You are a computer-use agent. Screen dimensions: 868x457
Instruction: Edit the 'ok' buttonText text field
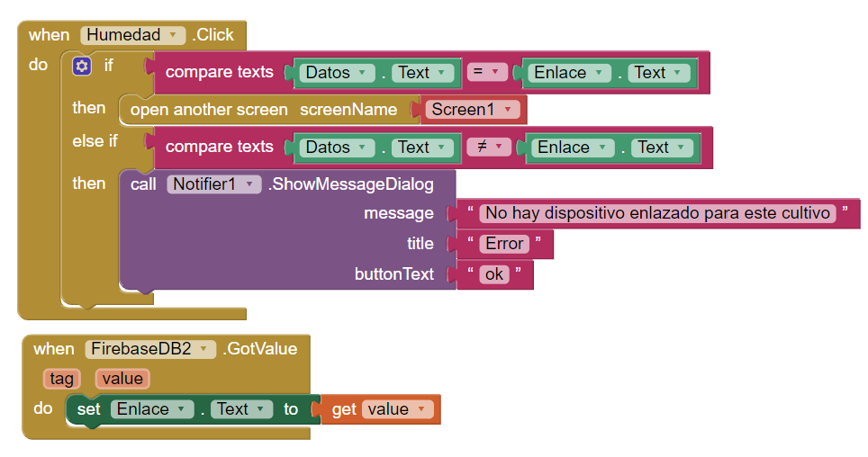(x=494, y=274)
